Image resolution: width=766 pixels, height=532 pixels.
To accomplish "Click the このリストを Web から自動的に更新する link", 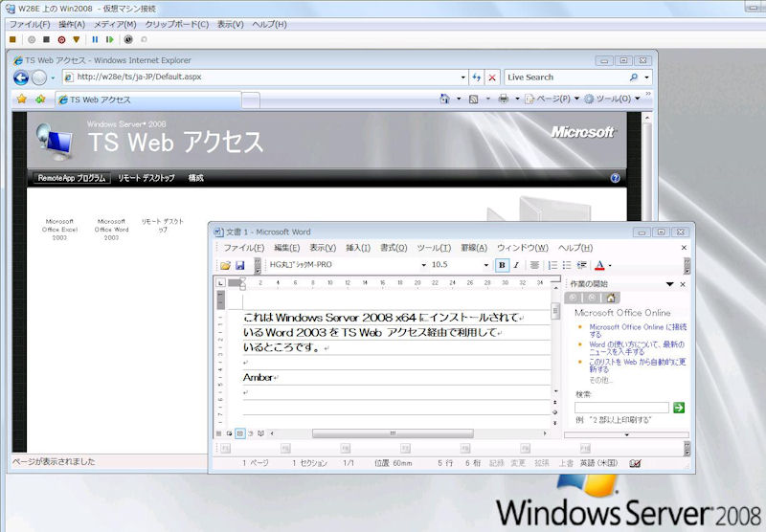I will [x=637, y=366].
